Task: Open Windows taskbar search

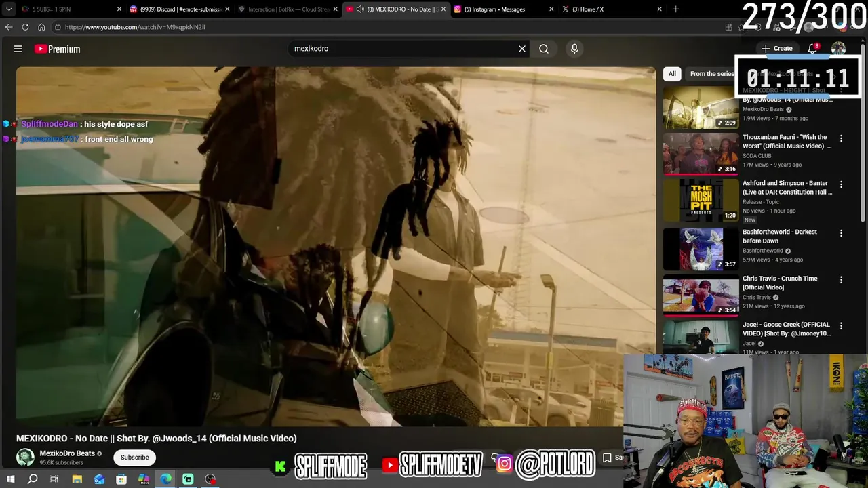Action: tap(33, 479)
